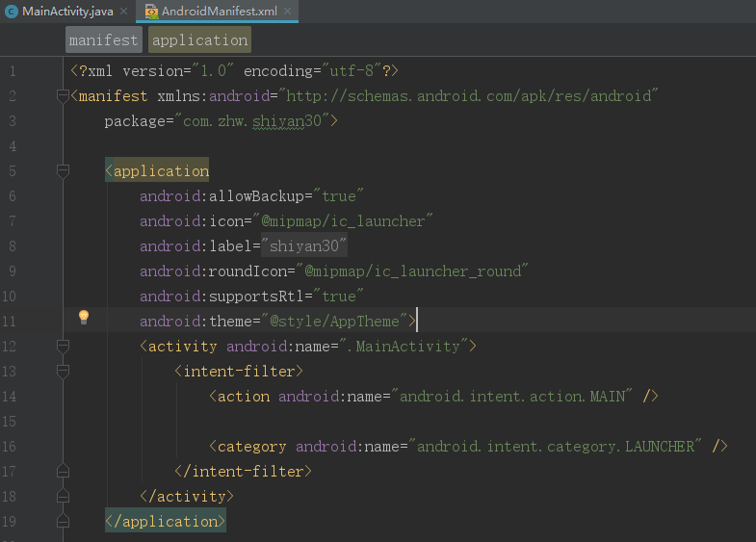Click the opening <intent-filter> tag
Image resolution: width=756 pixels, height=542 pixels.
tap(239, 372)
